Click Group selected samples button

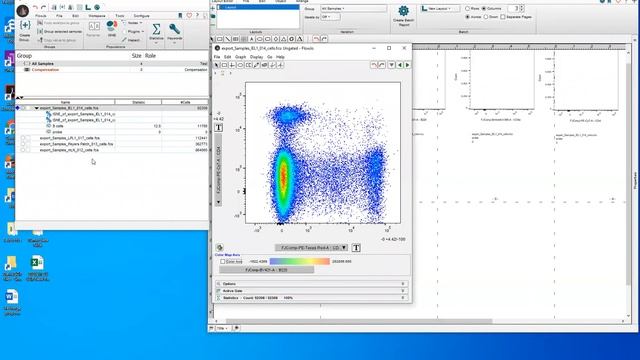point(60,31)
